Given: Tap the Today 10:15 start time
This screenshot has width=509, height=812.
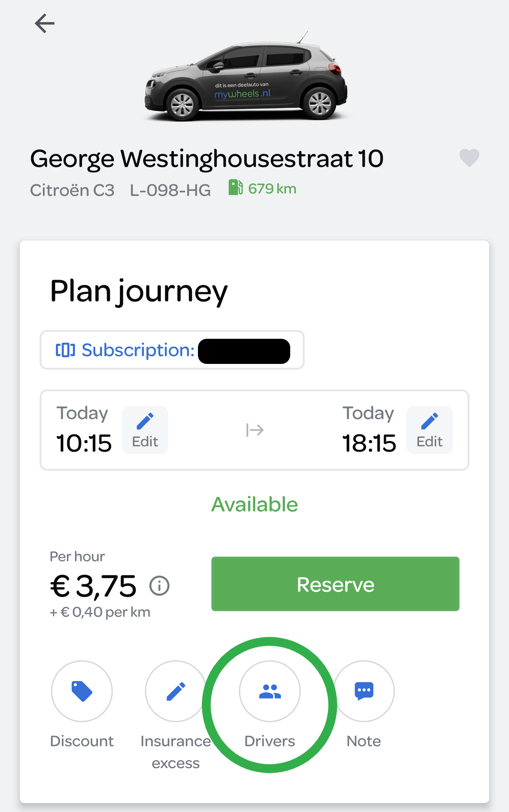Looking at the screenshot, I should pyautogui.click(x=84, y=429).
